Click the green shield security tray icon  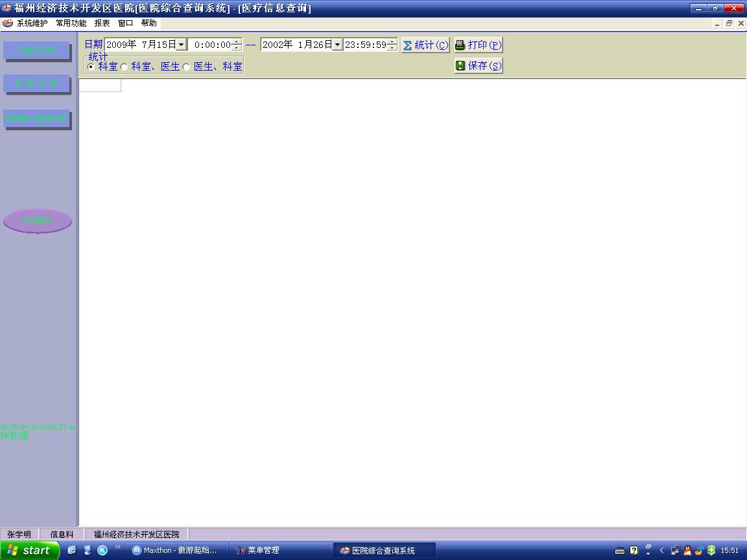coord(711,550)
